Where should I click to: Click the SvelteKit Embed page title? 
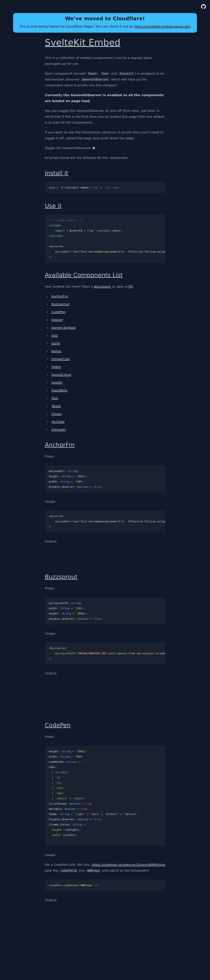83,43
